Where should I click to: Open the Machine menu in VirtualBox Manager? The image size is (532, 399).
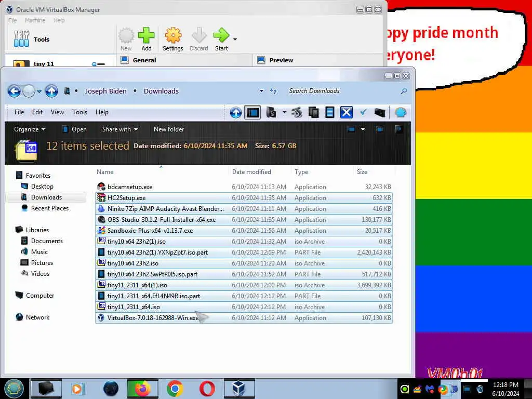pos(35,20)
